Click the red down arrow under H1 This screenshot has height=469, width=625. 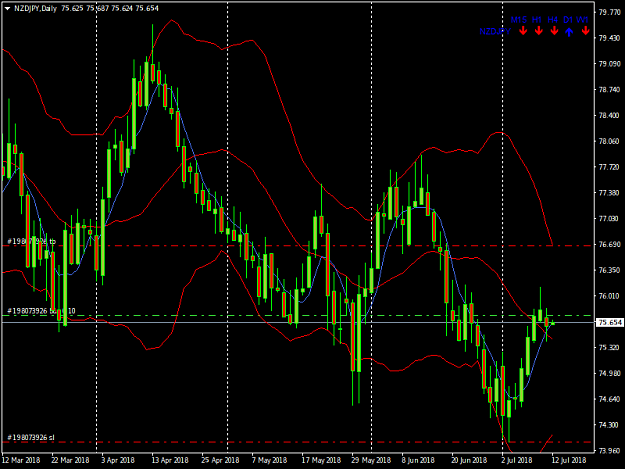click(539, 31)
